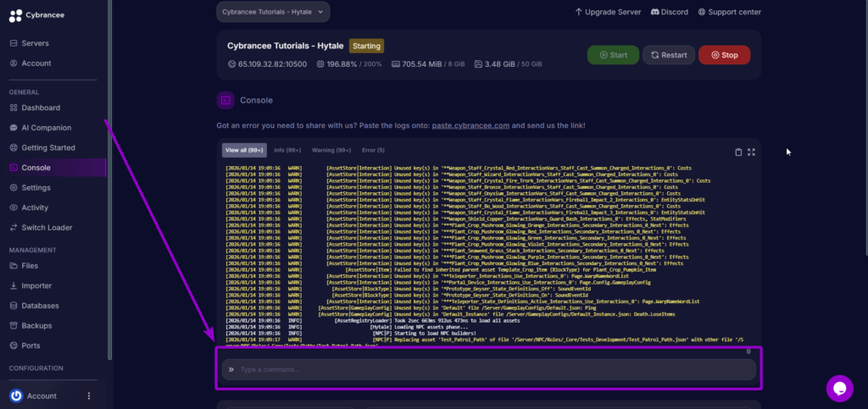868x409 pixels.
Task: Open account options three-dot menu
Action: (x=89, y=395)
